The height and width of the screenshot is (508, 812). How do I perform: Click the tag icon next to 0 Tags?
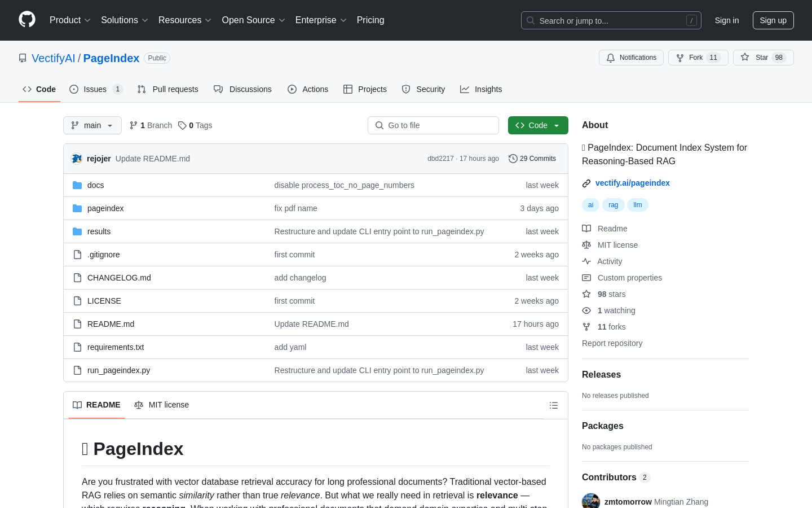click(x=182, y=125)
